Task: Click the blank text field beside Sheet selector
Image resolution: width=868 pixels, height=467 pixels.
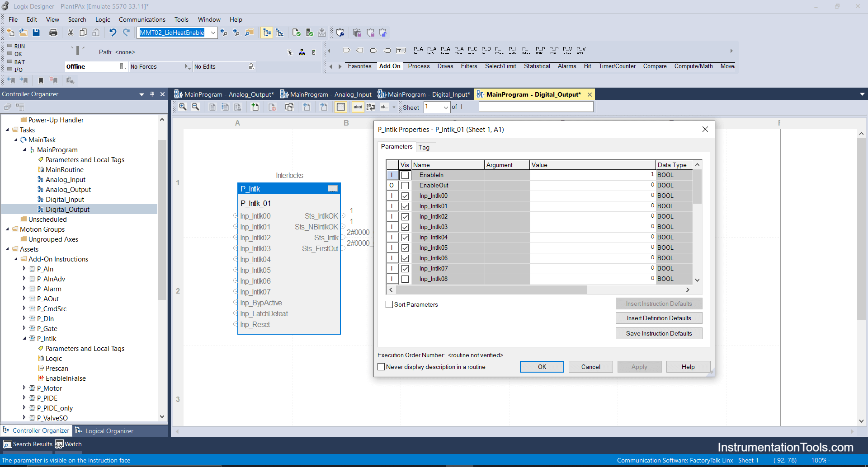Action: tap(536, 107)
